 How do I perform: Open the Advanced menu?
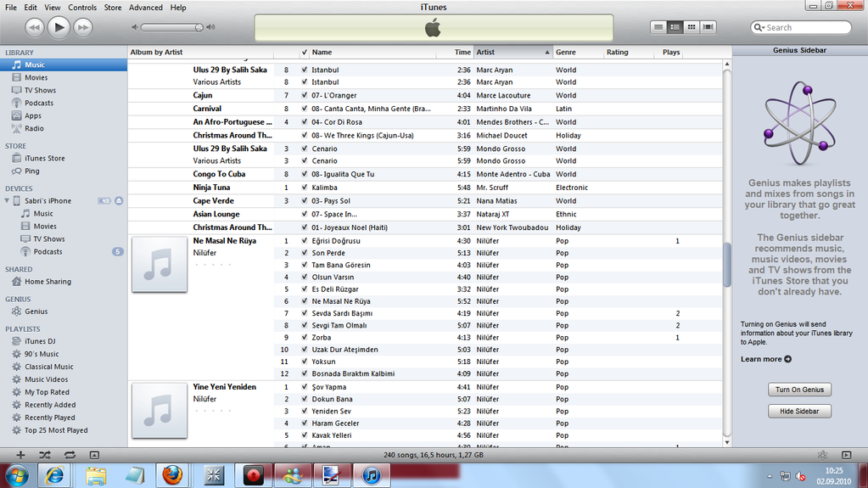145,8
